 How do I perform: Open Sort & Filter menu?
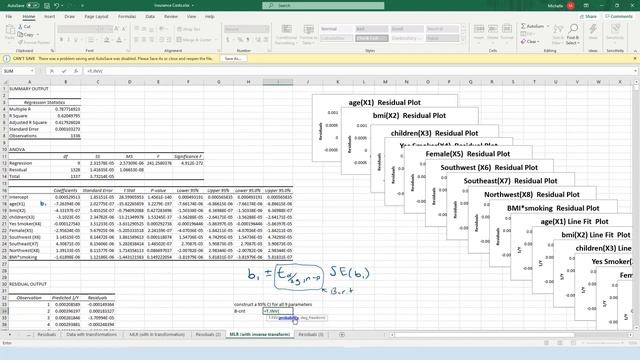coord(558,34)
